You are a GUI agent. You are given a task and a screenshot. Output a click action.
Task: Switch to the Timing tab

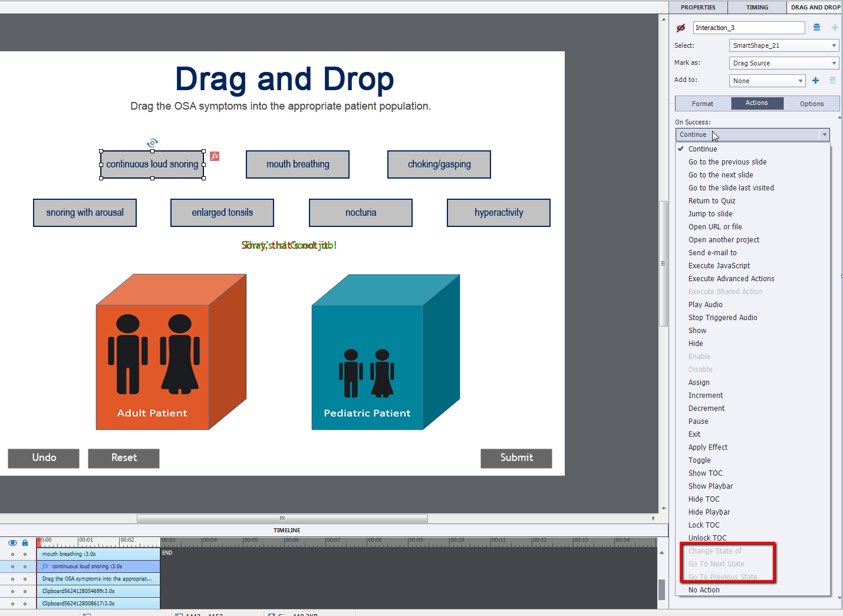click(757, 7)
